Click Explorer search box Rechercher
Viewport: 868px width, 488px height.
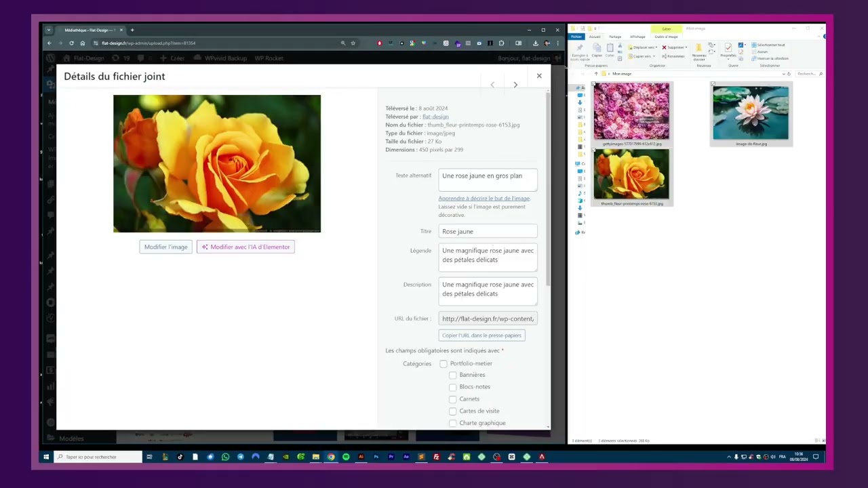(x=810, y=73)
